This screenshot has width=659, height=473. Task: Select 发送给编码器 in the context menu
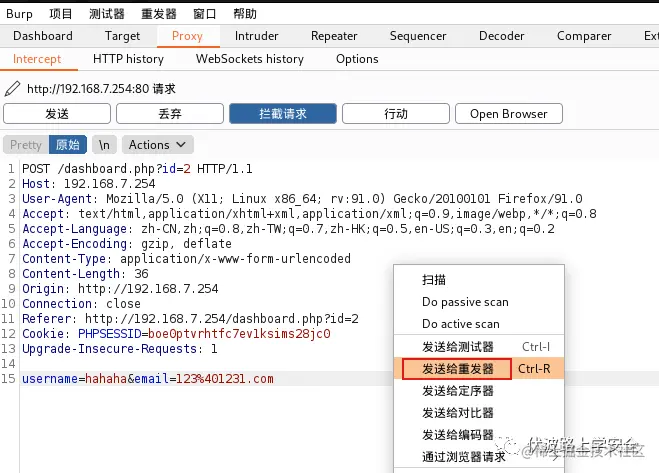coord(479,434)
